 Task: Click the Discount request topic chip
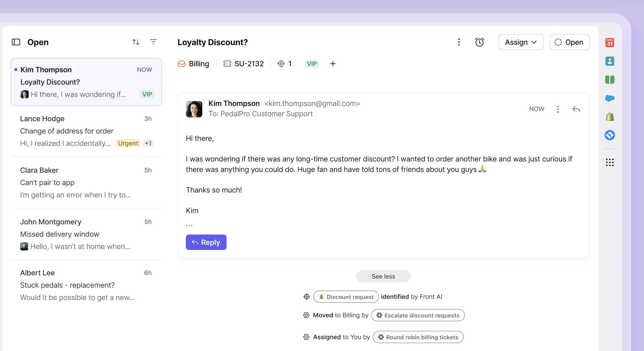coord(346,297)
